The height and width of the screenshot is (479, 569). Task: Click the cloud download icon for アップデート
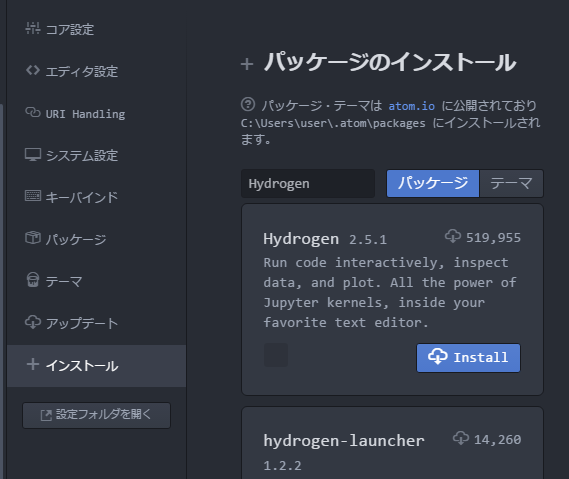click(x=33, y=322)
